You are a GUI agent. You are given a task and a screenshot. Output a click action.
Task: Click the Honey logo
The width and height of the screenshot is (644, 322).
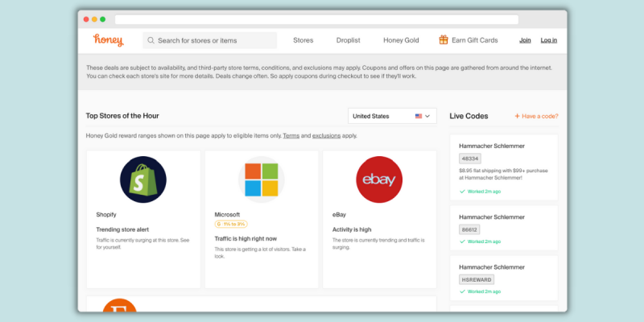click(109, 39)
